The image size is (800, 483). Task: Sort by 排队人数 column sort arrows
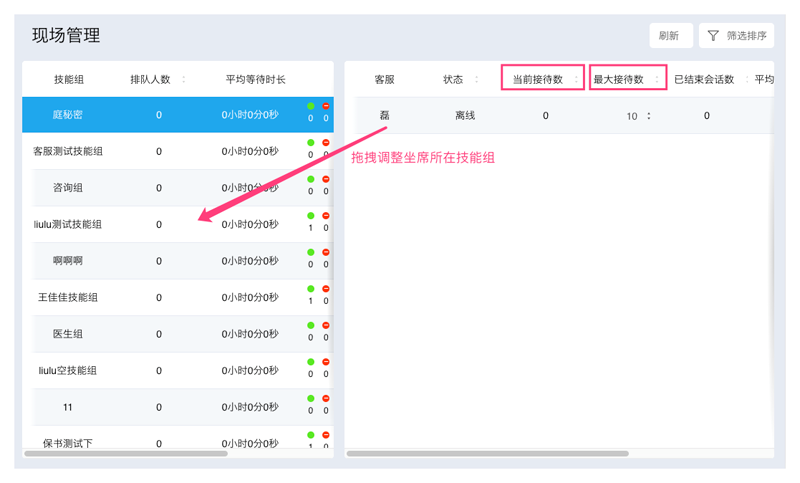click(x=184, y=79)
